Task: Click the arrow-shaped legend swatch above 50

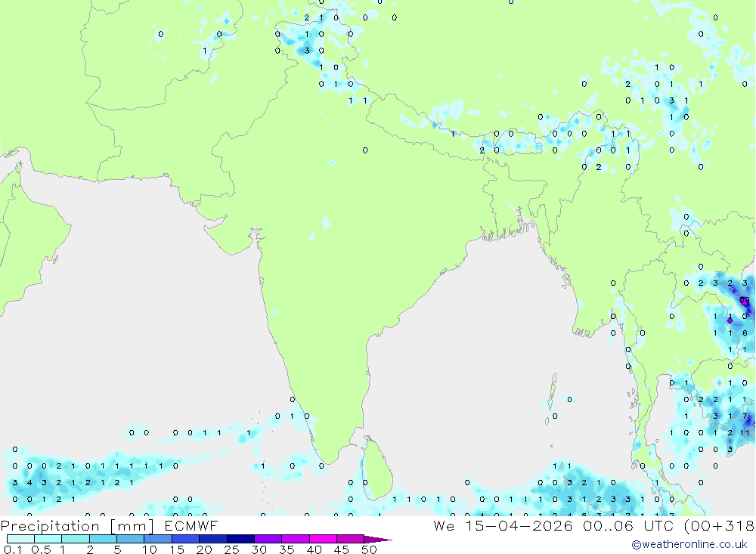Action: (377, 539)
